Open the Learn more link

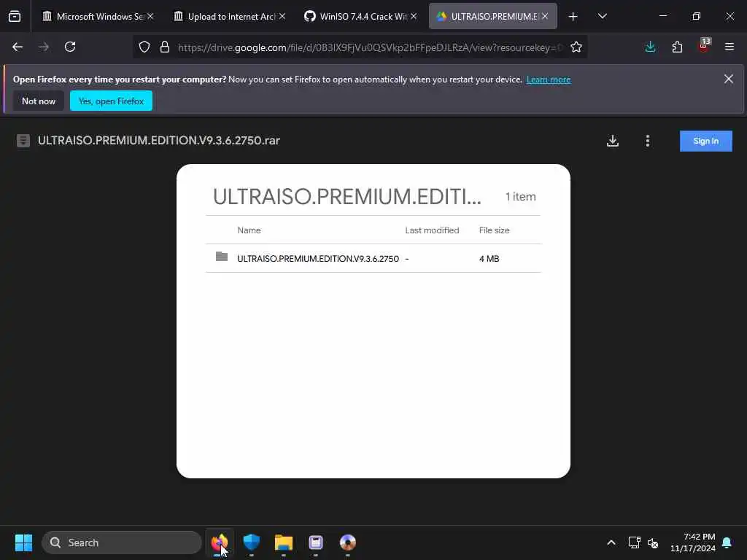pyautogui.click(x=549, y=79)
